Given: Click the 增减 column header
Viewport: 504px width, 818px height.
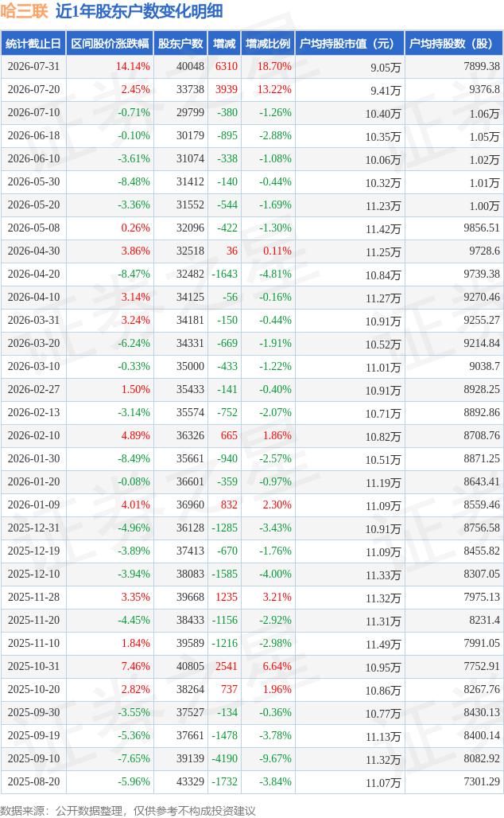Looking at the screenshot, I should [x=225, y=43].
